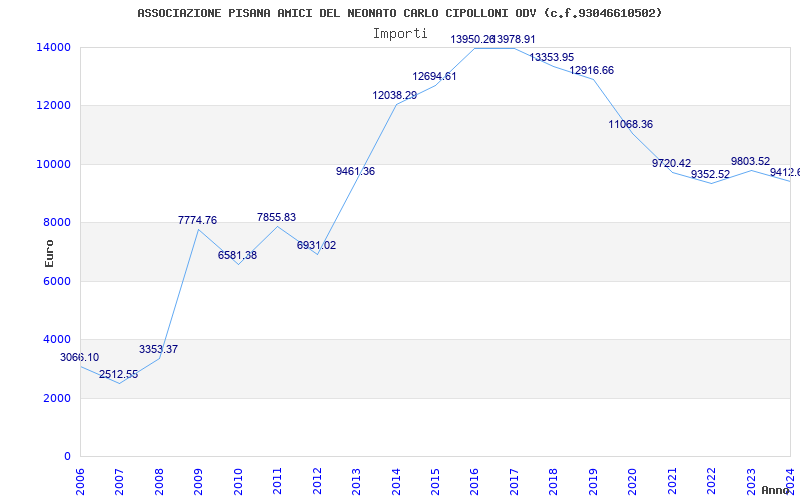Click the data label 6581.38

[237, 255]
